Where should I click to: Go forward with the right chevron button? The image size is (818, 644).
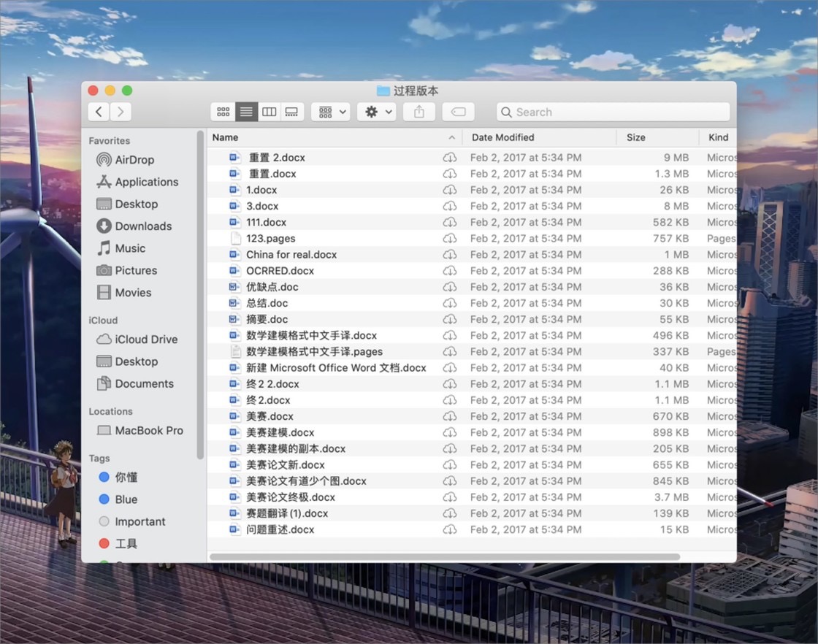click(121, 112)
